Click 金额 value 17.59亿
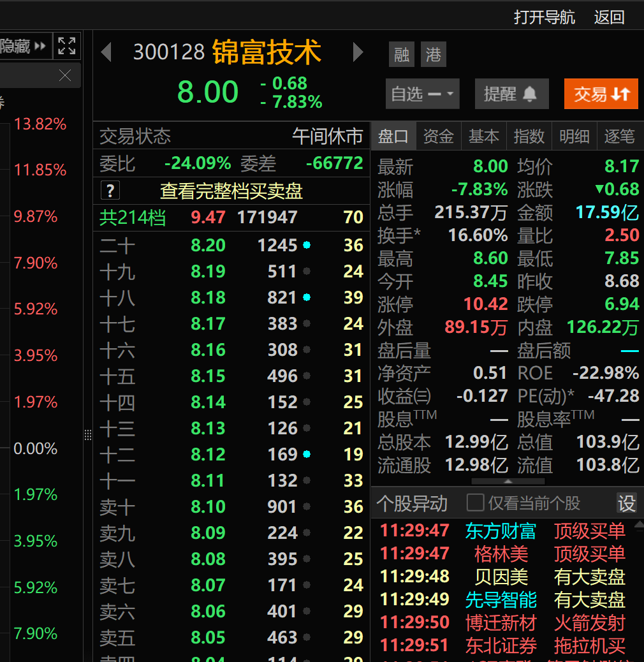 tap(607, 212)
